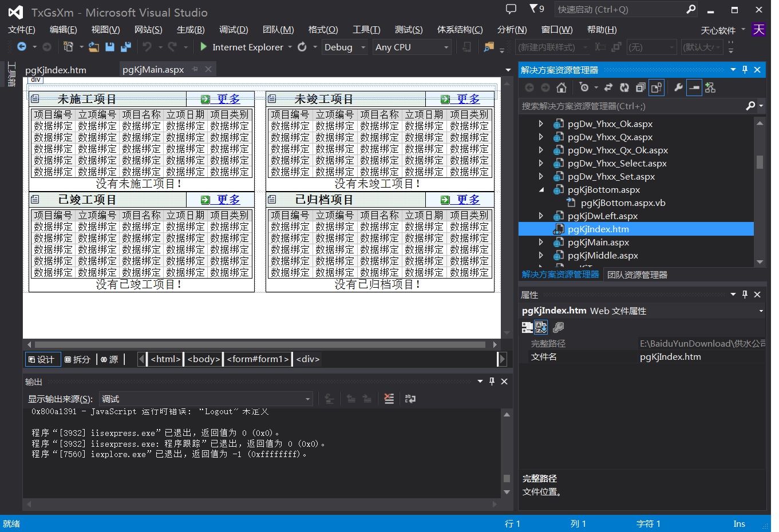Click the Solution Explorer search magnifier icon
This screenshot has width=779, height=532.
coord(750,106)
